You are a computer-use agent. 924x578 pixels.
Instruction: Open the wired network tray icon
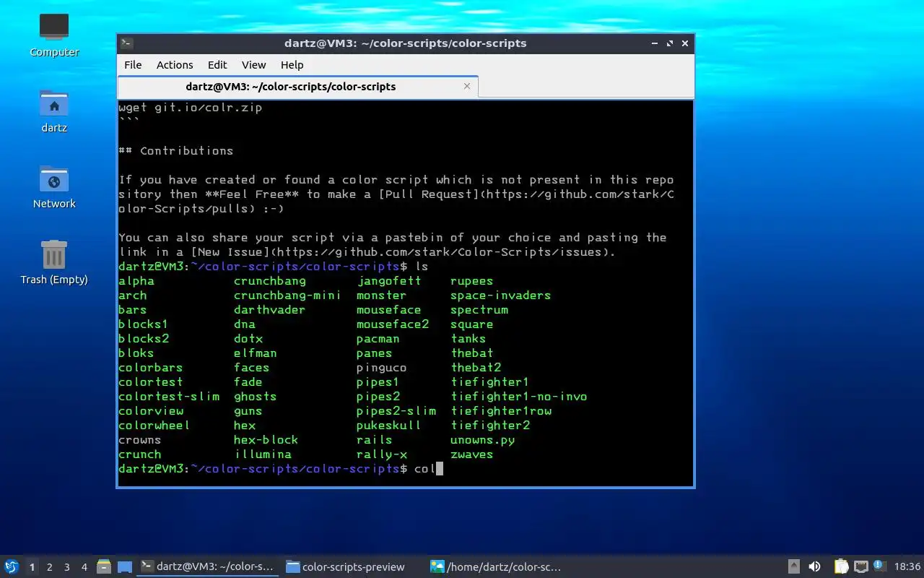861,566
